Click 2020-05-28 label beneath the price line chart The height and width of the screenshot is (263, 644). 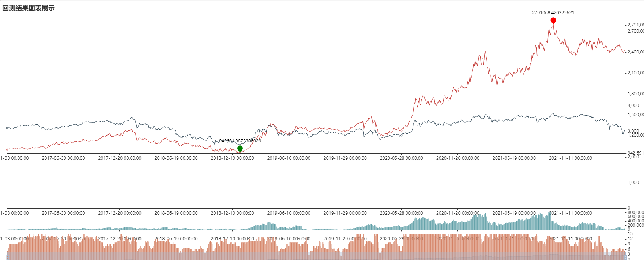[x=401, y=158]
